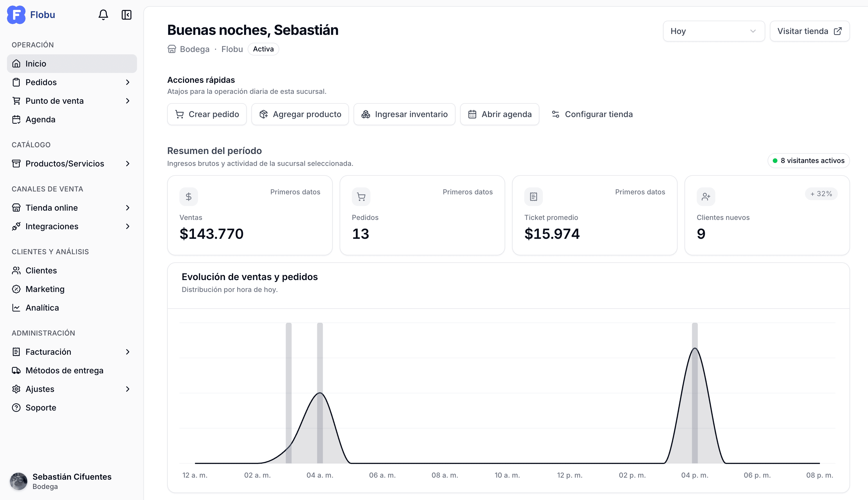Click the user-plus icon on Clientes nuevos card
The width and height of the screenshot is (868, 500).
[x=706, y=197]
